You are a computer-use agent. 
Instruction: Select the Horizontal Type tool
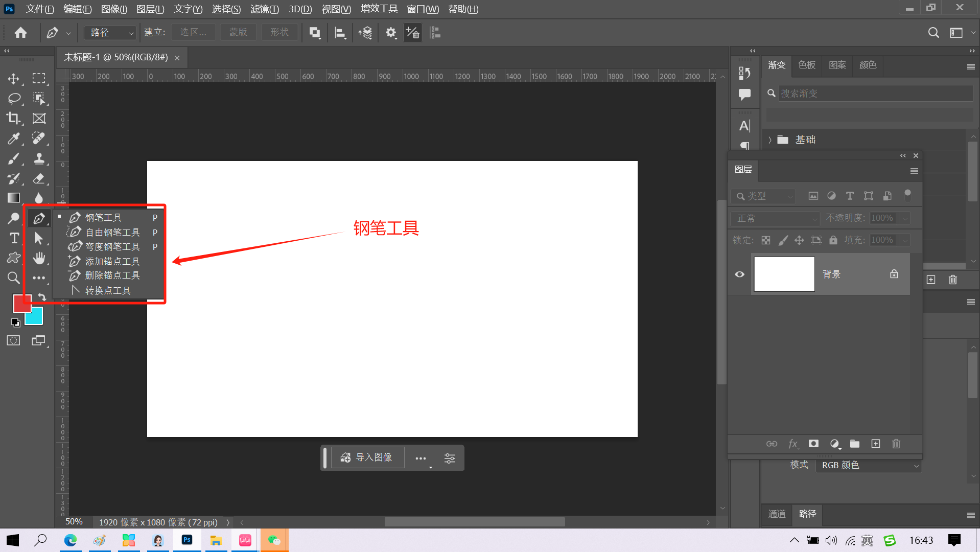click(13, 238)
